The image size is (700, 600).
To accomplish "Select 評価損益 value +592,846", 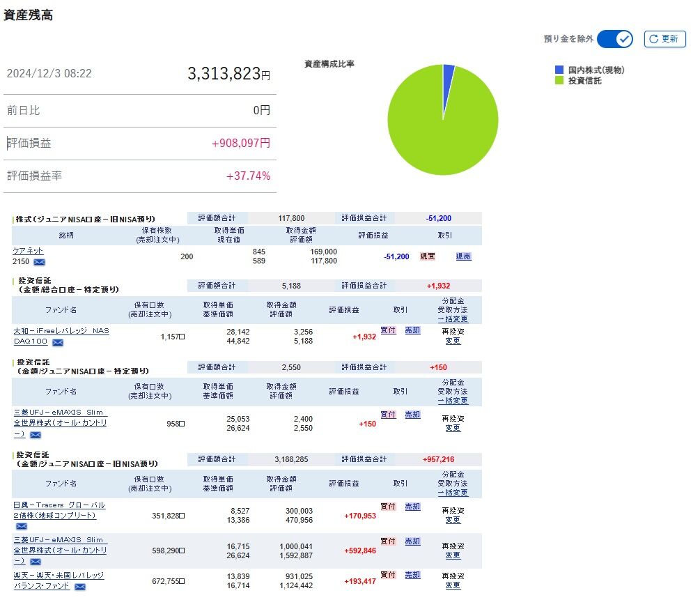I will tap(360, 551).
